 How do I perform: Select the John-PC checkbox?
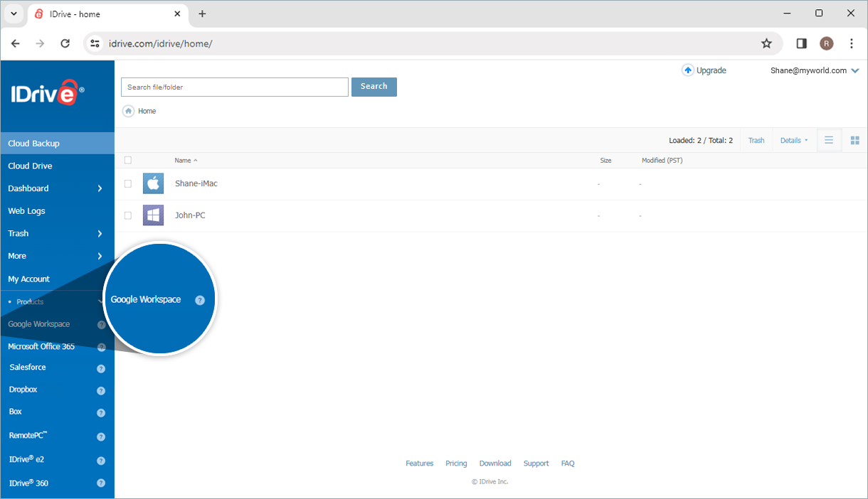point(128,215)
